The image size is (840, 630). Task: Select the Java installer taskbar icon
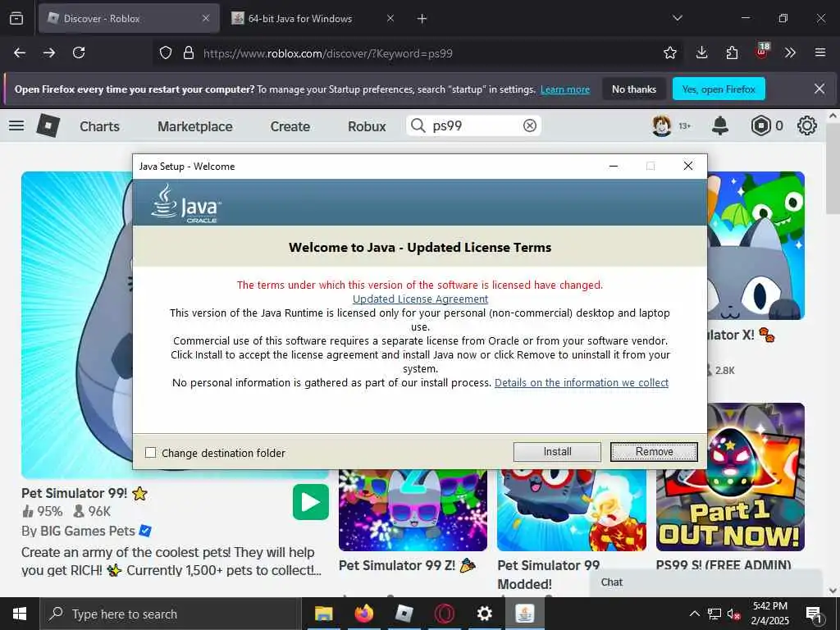pos(524,614)
